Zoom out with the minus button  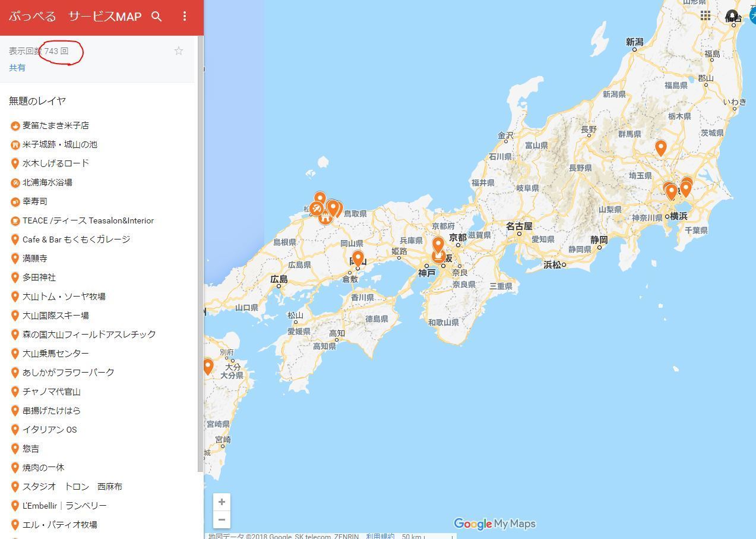pos(222,519)
